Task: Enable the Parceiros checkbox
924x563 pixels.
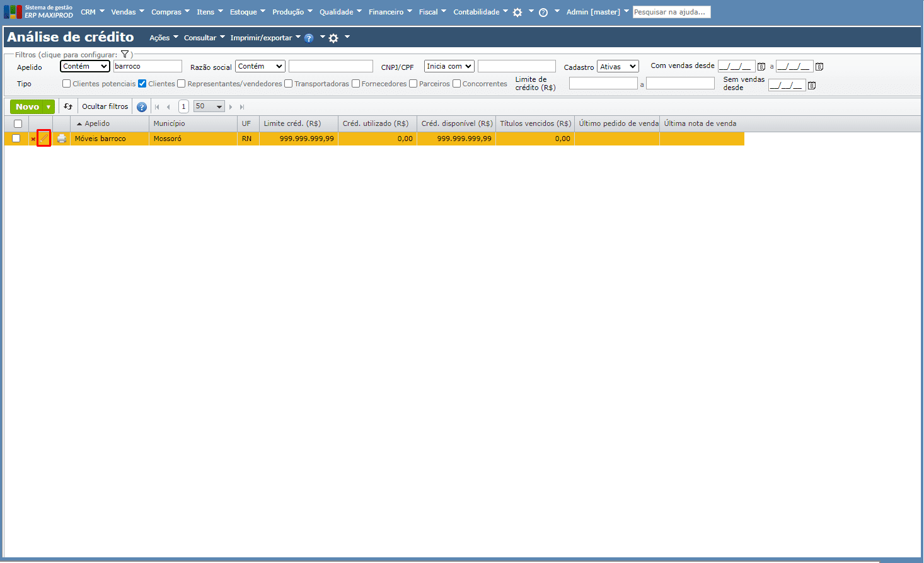Action: click(413, 84)
